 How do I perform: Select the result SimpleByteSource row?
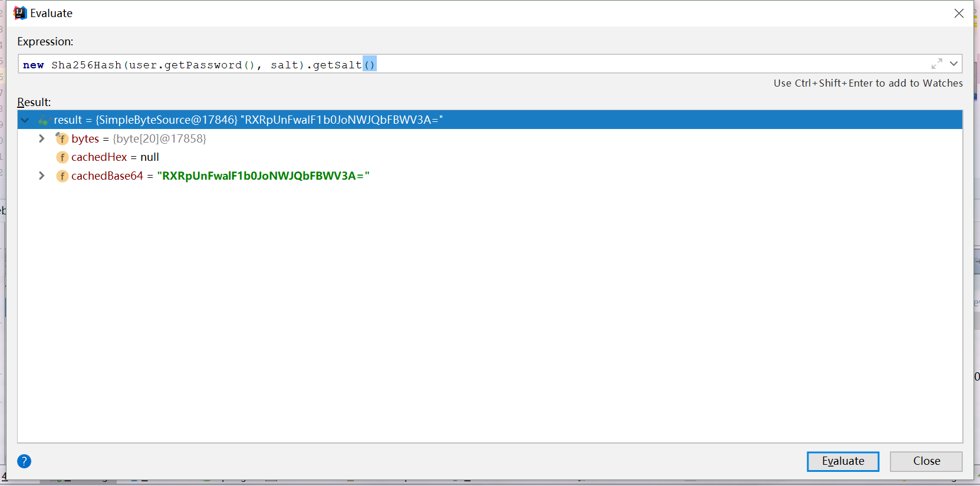point(489,120)
